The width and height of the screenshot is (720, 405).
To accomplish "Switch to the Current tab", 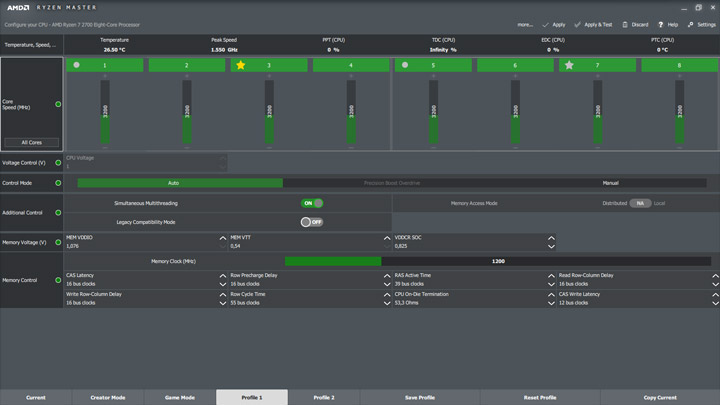I will (36, 397).
